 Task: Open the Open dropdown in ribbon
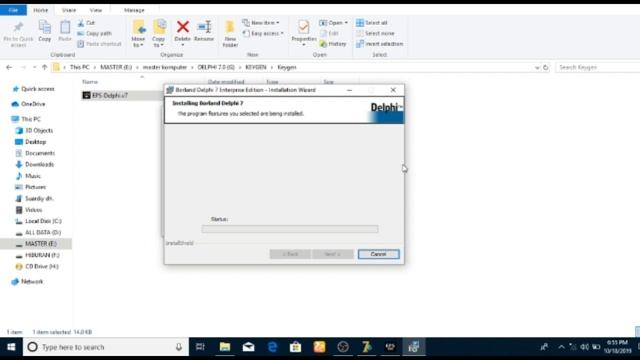(x=333, y=23)
